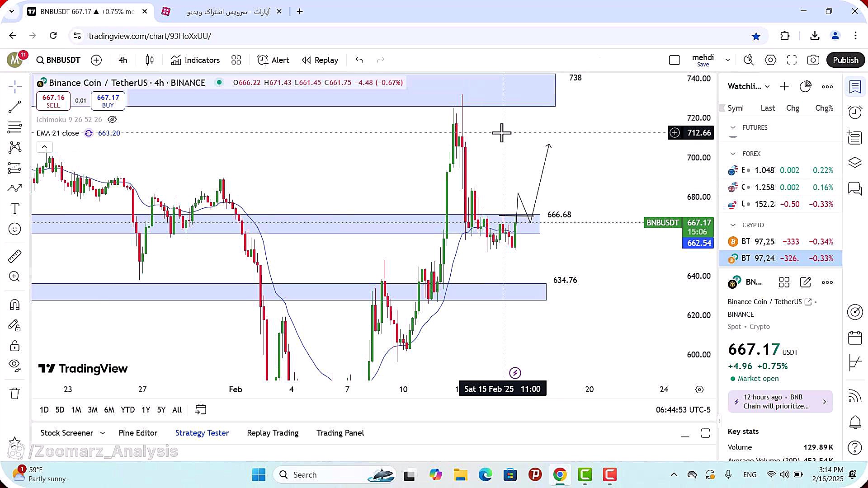Open the prediction and measurement tools

coord(14,168)
